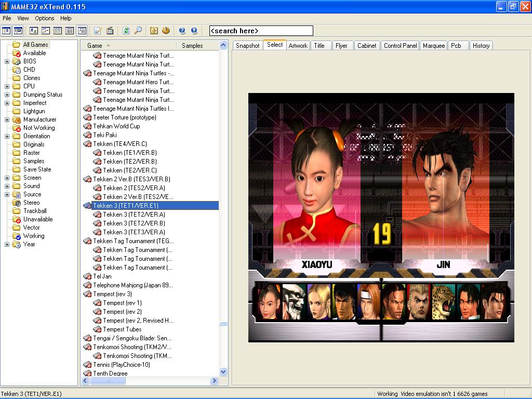Click the green refresh toolbar icon
The width and height of the screenshot is (532, 399).
coord(126,31)
